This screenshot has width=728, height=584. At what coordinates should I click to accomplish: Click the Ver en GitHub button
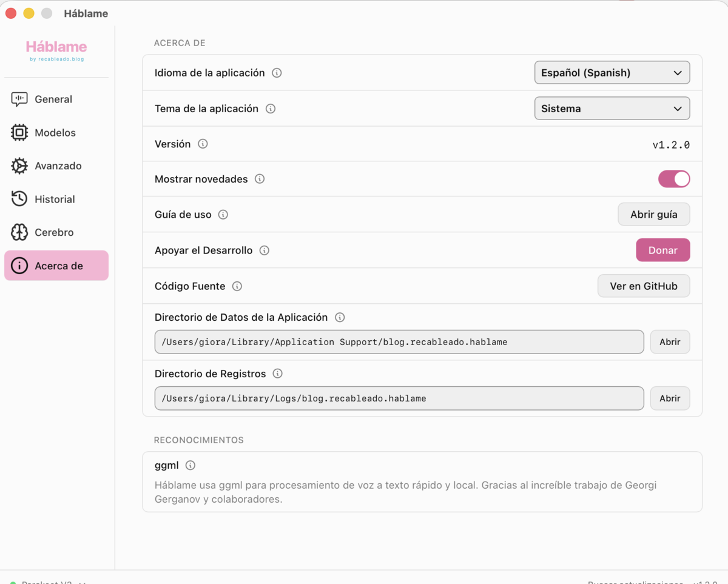click(x=644, y=286)
